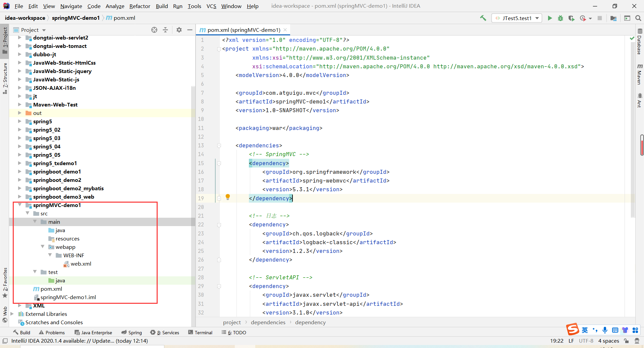Image resolution: width=644 pixels, height=348 pixels.
Task: Click the dependencies breadcrumb in editor footer
Action: (268, 322)
